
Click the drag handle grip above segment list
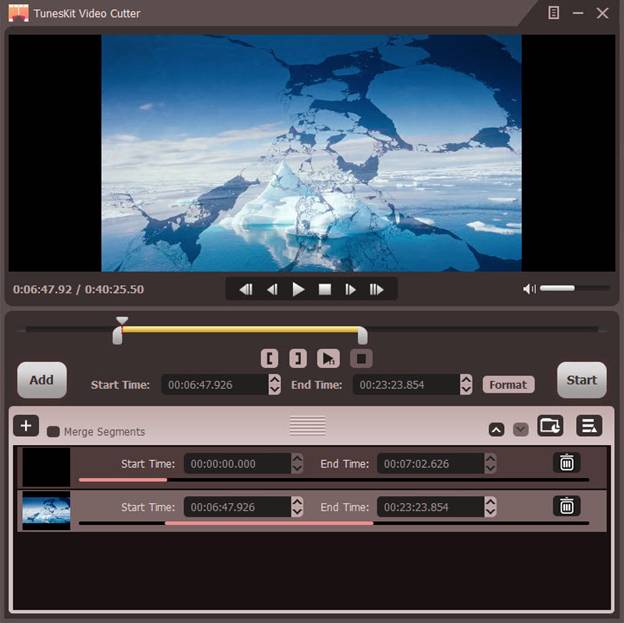308,426
